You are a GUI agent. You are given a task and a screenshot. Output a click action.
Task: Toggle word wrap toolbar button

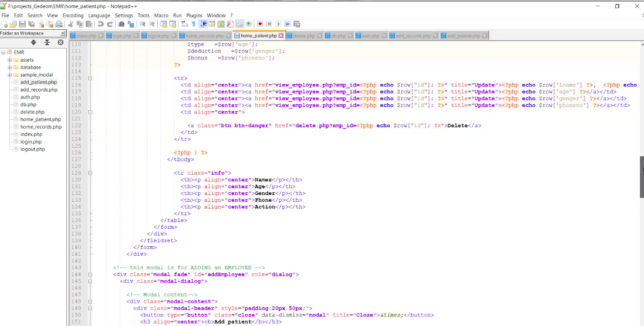tap(184, 24)
